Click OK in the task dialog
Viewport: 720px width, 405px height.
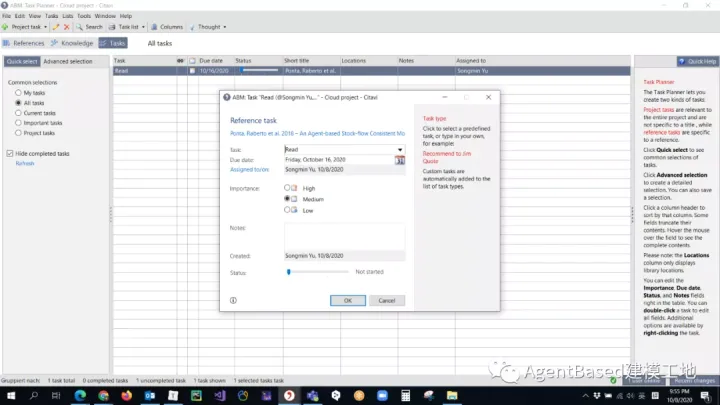pyautogui.click(x=348, y=300)
